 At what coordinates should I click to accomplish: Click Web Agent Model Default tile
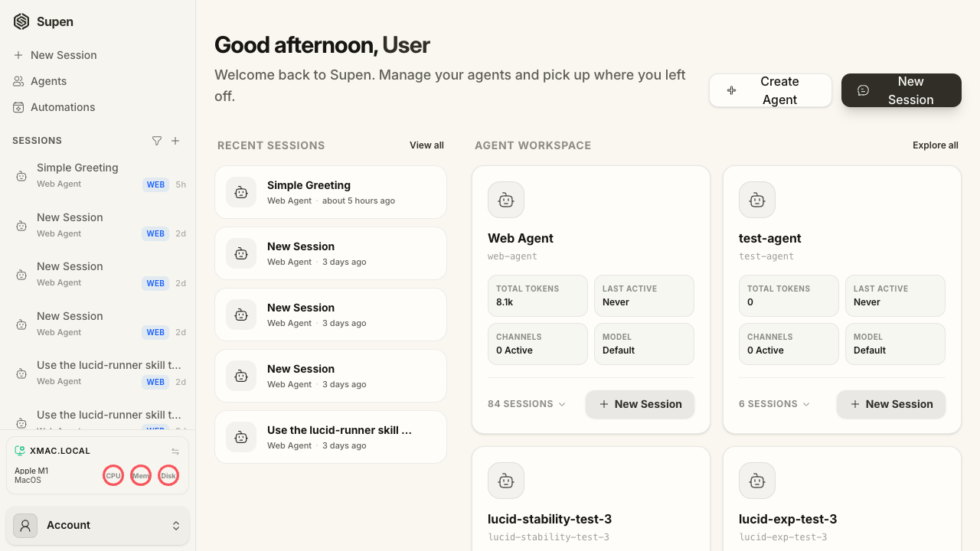(644, 344)
